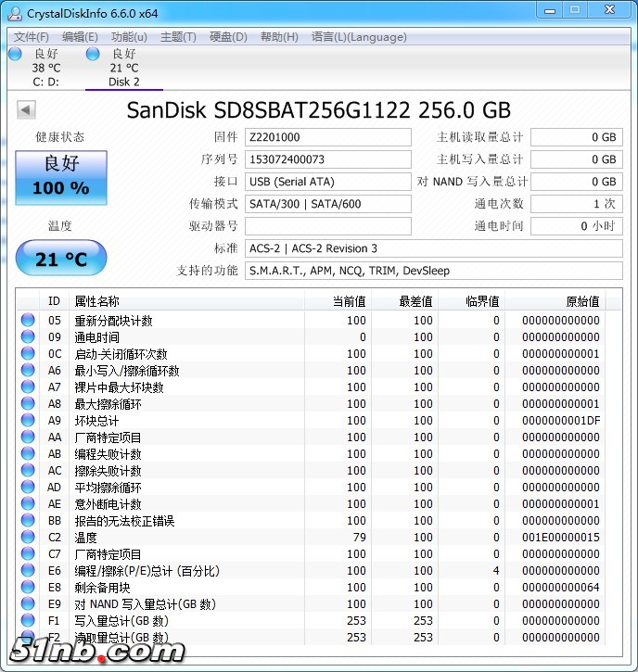Click the status orb for attribute E8 剩余备用块
638x672 pixels.
pyautogui.click(x=28, y=588)
